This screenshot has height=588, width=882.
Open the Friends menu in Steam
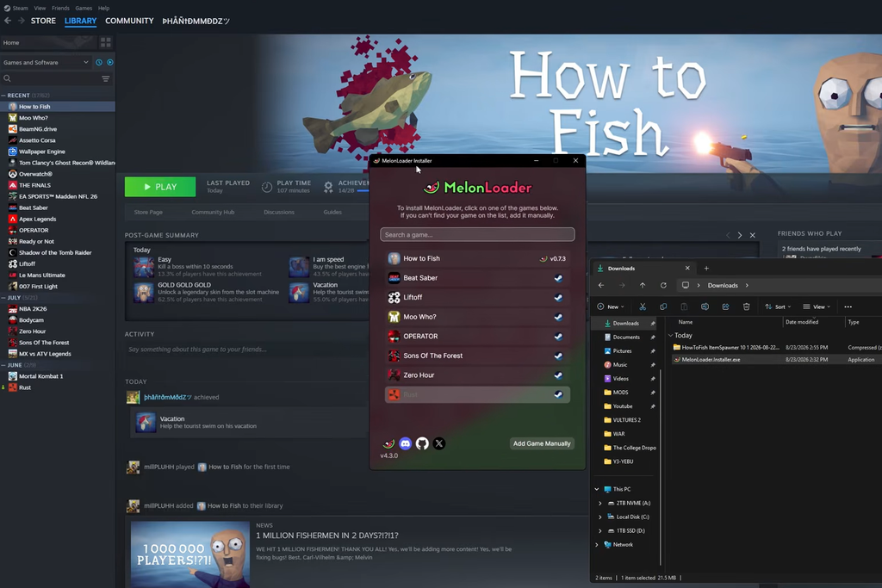point(60,8)
